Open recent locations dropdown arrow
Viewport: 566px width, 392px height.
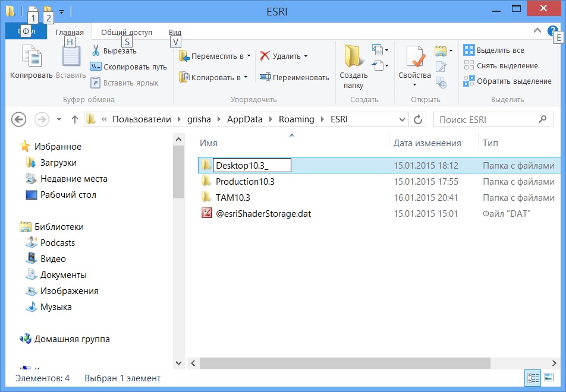[59, 119]
